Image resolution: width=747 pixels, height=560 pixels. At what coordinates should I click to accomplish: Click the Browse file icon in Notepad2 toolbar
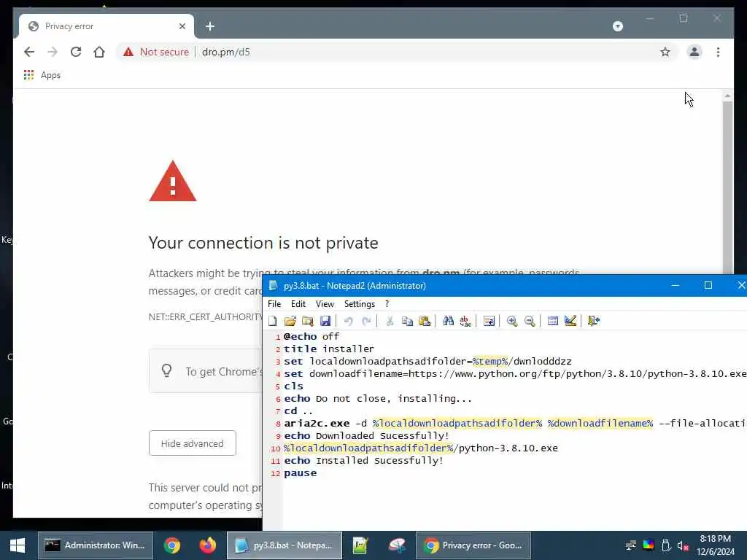[x=308, y=321]
